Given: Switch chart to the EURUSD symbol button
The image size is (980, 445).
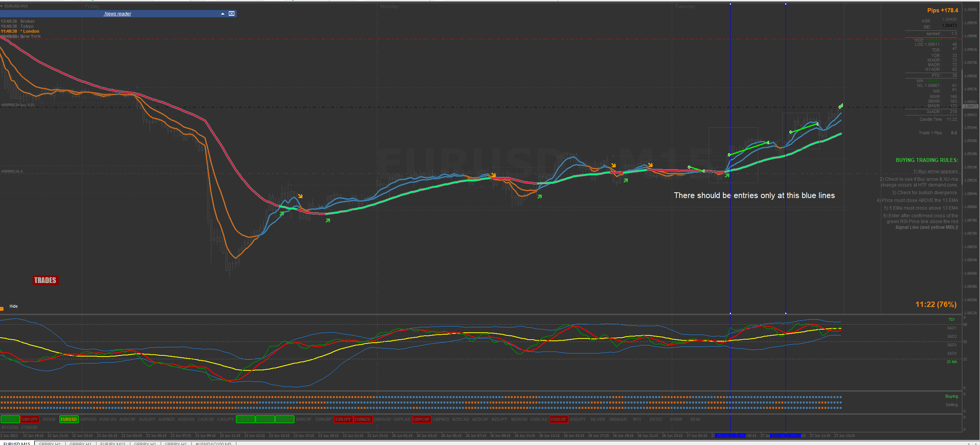Looking at the screenshot, I should click(69, 419).
